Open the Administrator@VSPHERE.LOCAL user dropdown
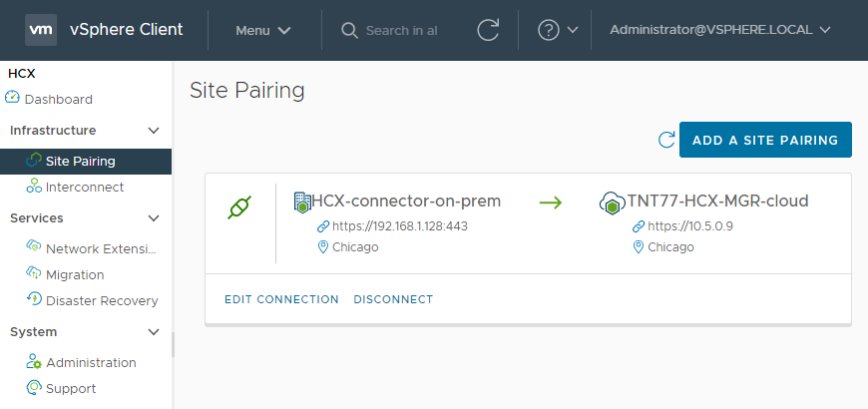This screenshot has width=868, height=409. (720, 30)
